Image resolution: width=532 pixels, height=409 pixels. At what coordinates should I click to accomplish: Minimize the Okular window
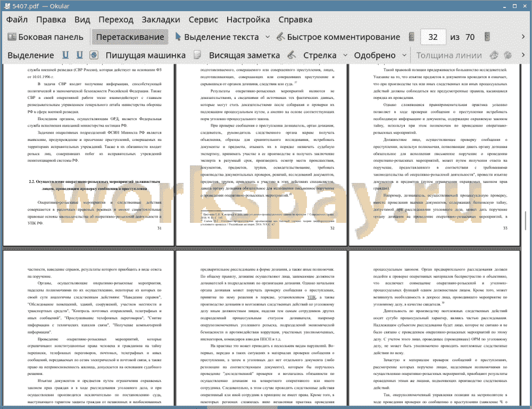click(504, 6)
